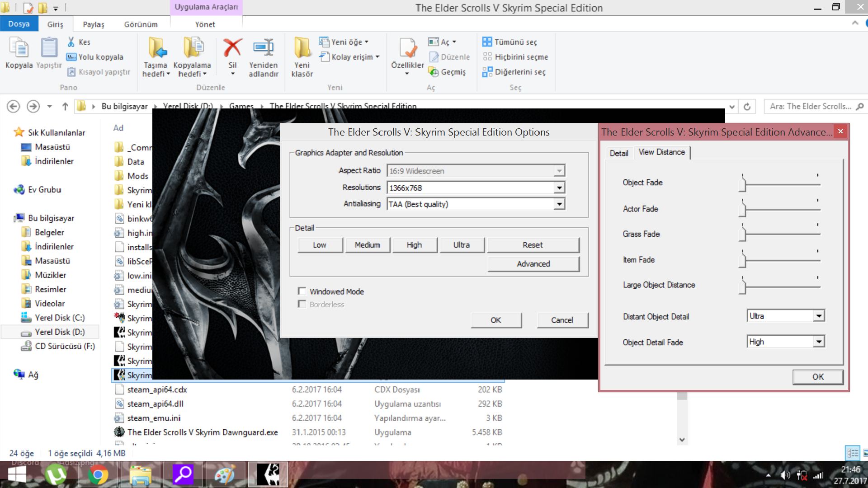Click the Kes scissors icon
Viewport: 868px width, 488px height.
71,42
